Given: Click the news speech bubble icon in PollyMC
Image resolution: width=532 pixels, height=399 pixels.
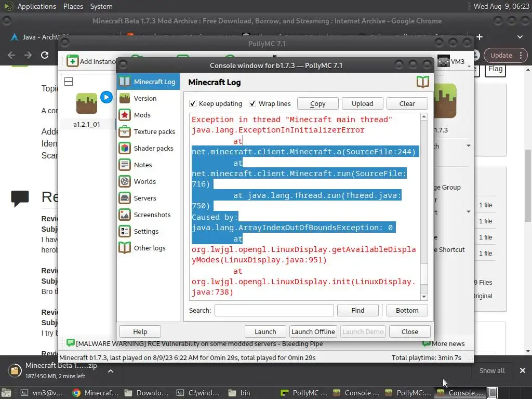Looking at the screenshot, I should pos(70,343).
